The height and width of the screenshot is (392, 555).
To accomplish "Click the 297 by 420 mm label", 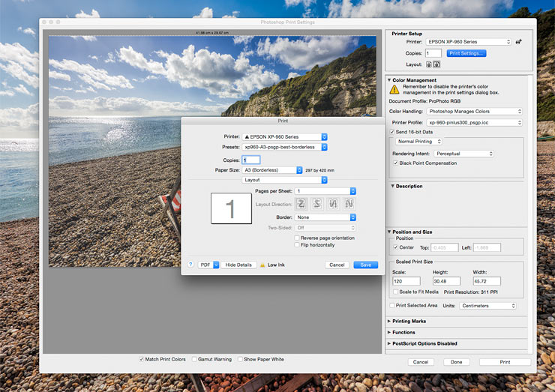I will pos(319,171).
